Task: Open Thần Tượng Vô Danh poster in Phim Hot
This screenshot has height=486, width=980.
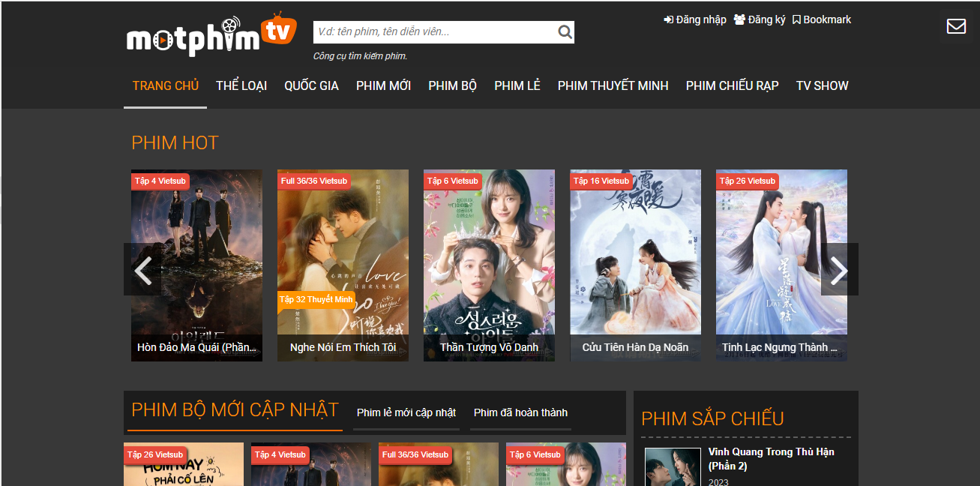Action: point(489,265)
